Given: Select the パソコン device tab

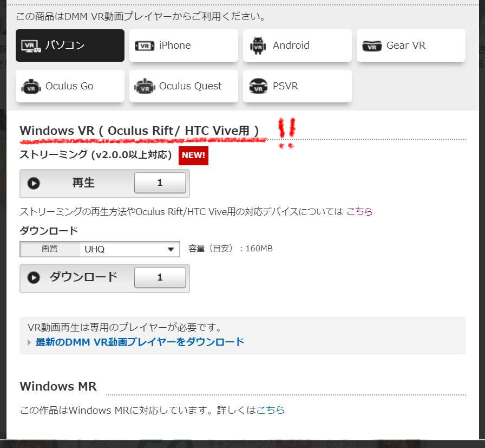Looking at the screenshot, I should pyautogui.click(x=70, y=46).
